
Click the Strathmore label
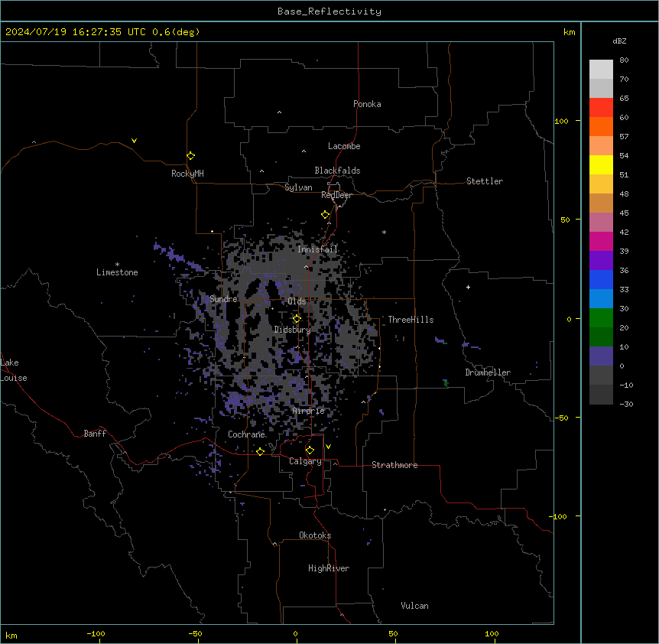pos(394,465)
